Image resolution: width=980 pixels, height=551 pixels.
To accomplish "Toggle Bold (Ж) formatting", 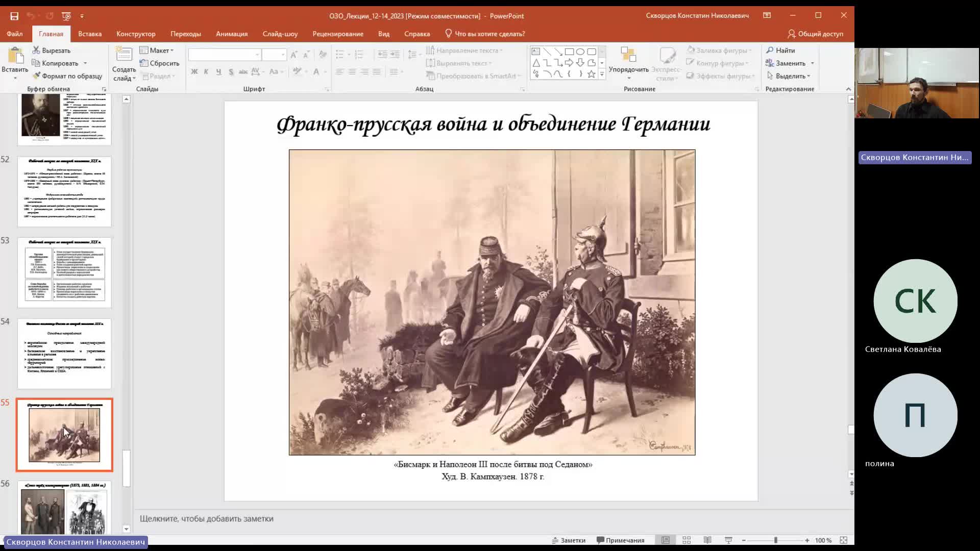I will click(194, 72).
